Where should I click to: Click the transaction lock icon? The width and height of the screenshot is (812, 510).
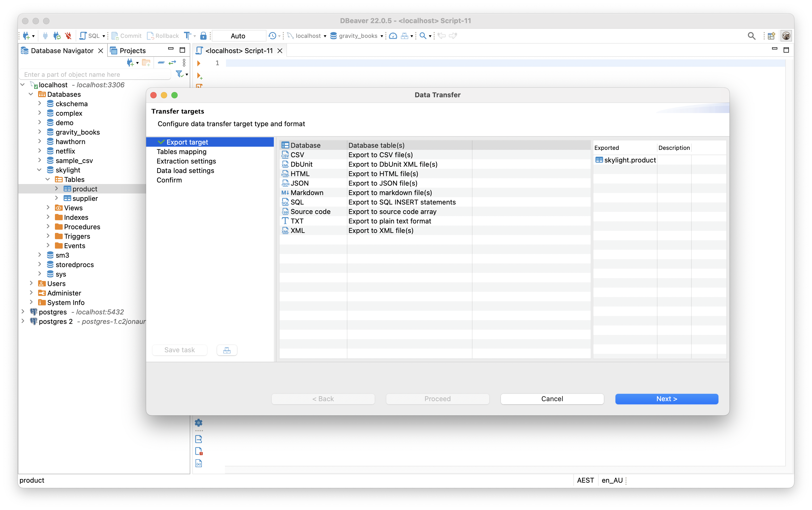[203, 36]
